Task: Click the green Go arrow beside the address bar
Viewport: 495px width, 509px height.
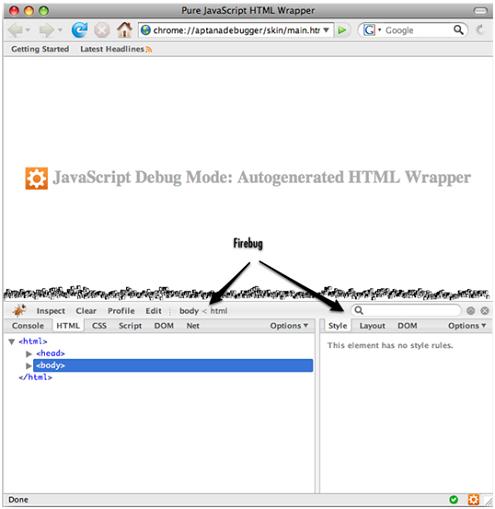Action: coord(342,30)
